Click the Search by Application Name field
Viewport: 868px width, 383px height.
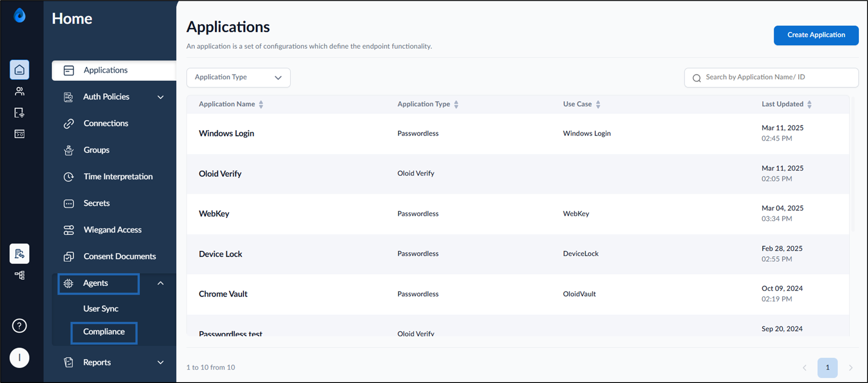(x=771, y=77)
